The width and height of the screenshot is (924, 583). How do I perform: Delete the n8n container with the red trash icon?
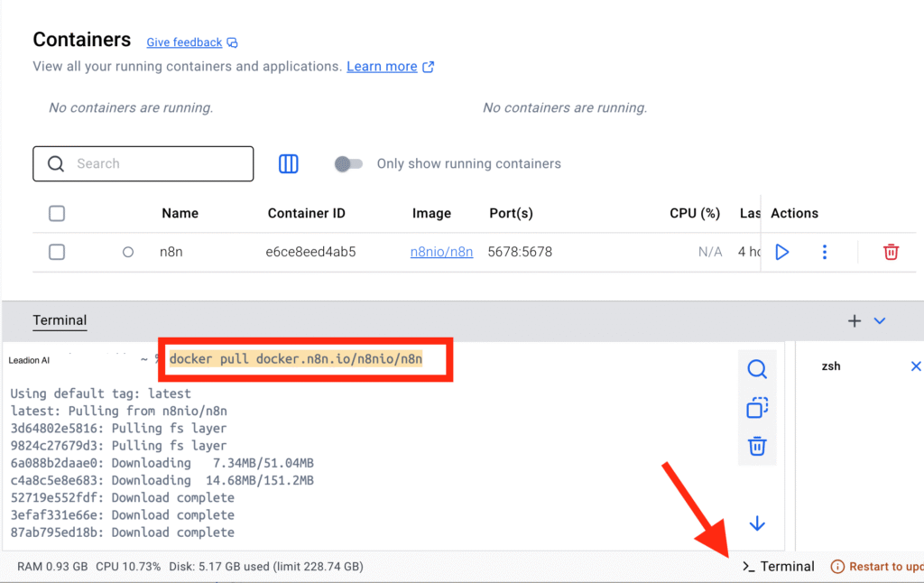[x=891, y=252]
